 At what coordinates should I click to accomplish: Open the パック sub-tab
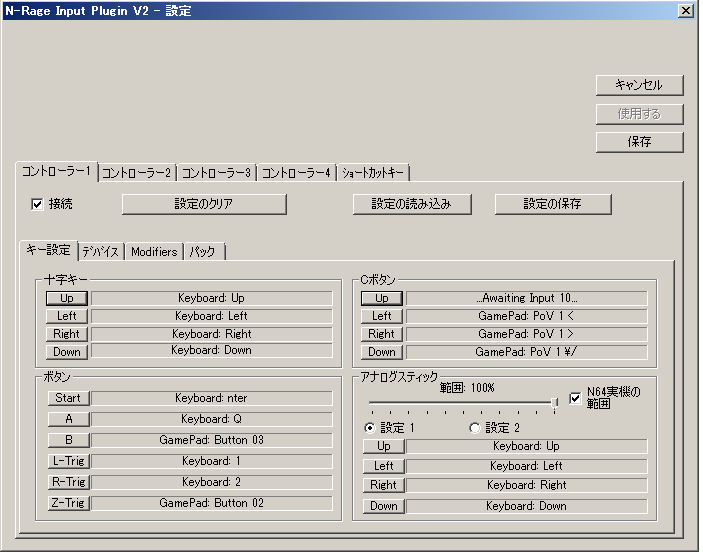[x=204, y=252]
